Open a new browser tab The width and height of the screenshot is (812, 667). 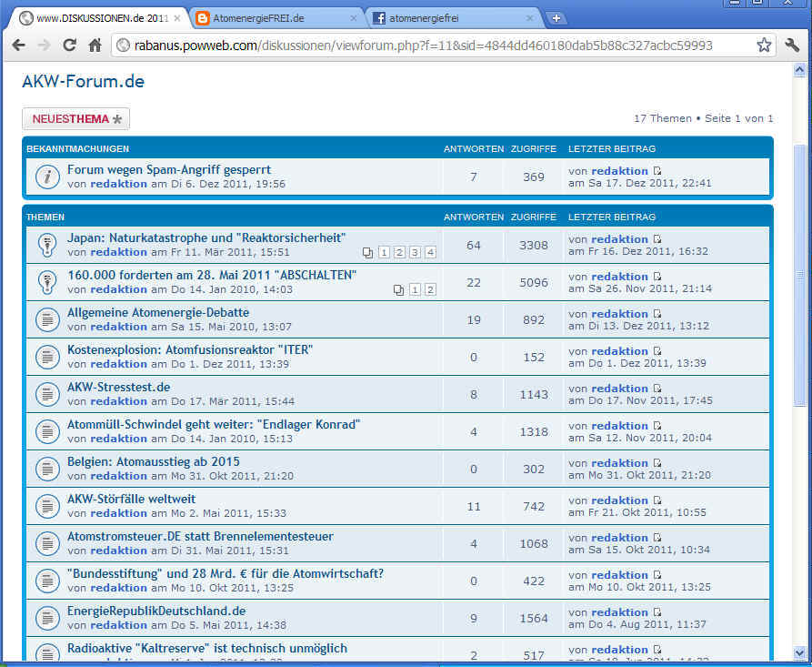[x=556, y=18]
